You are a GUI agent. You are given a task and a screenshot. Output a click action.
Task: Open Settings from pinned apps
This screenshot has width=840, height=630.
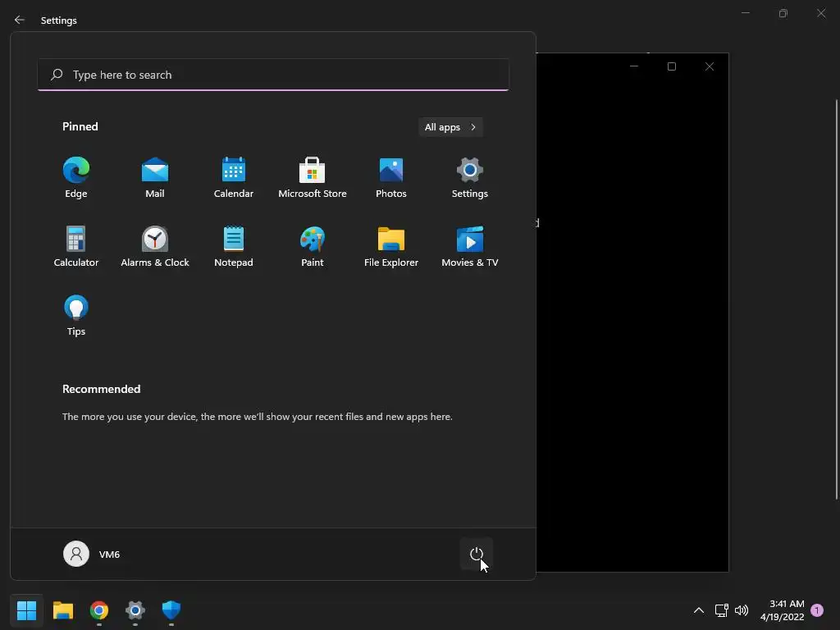470,178
